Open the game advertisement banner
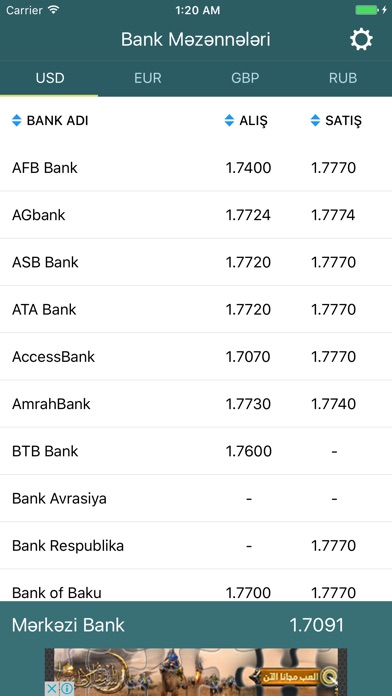The height and width of the screenshot is (696, 392). (x=196, y=672)
